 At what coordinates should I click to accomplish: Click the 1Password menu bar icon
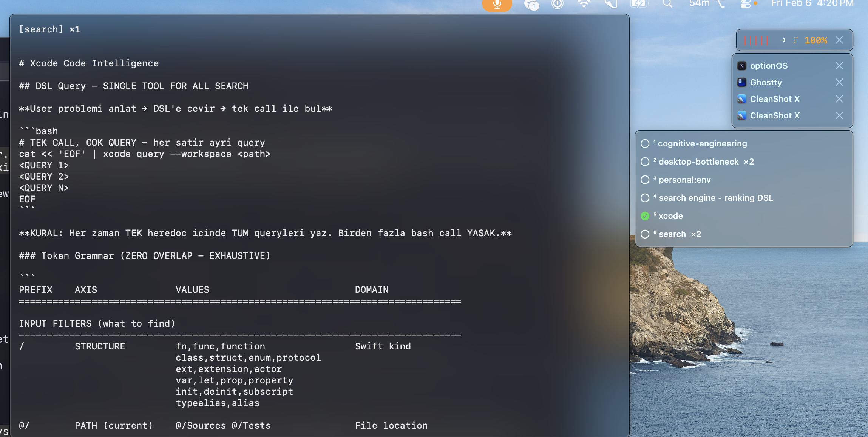click(x=557, y=4)
